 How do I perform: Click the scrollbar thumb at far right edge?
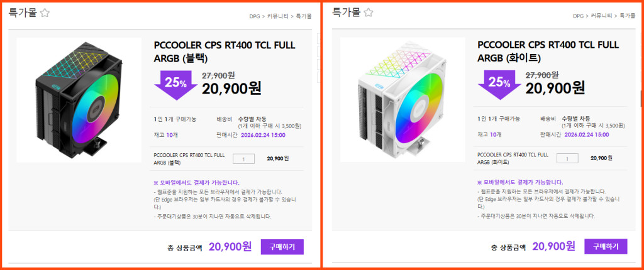pos(641,98)
